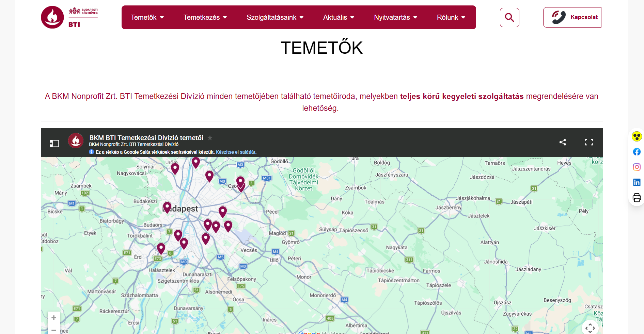This screenshot has height=334, width=644.
Task: Click the map's BTI flame logo
Action: (76, 140)
